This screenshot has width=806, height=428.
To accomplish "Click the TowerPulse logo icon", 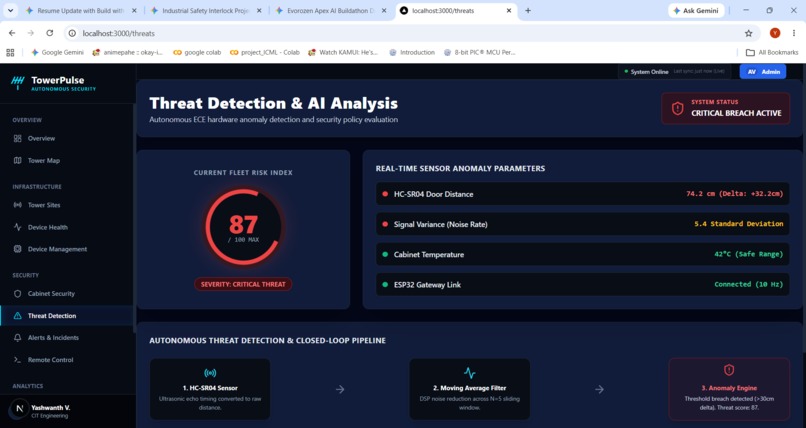I will click(17, 82).
